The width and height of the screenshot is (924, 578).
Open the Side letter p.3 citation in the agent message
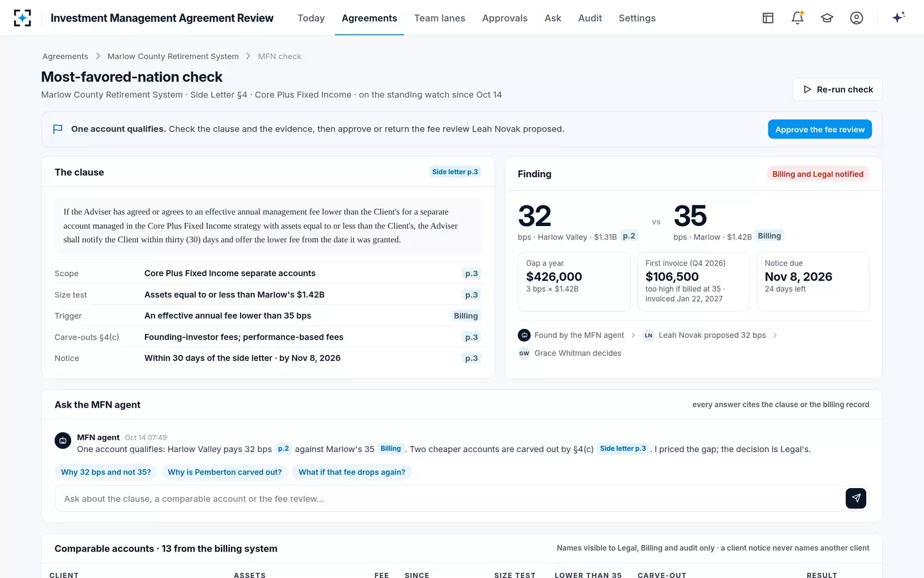pyautogui.click(x=622, y=449)
